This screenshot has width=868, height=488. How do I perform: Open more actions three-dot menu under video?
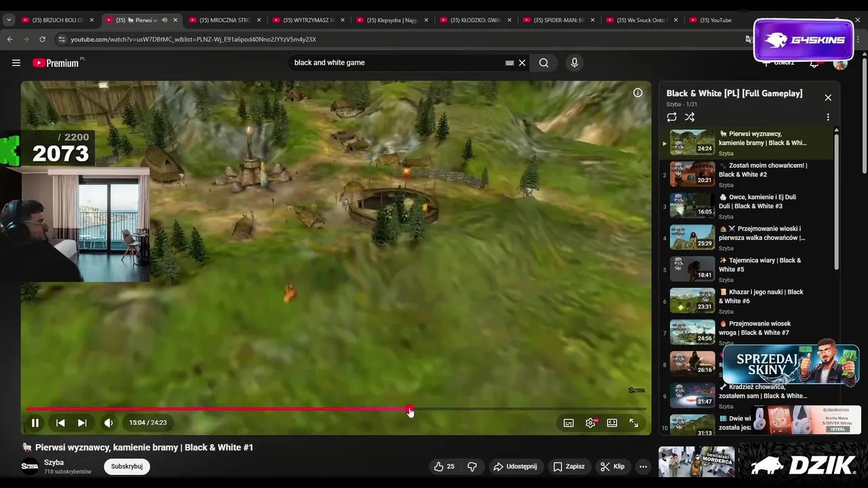pos(643,466)
